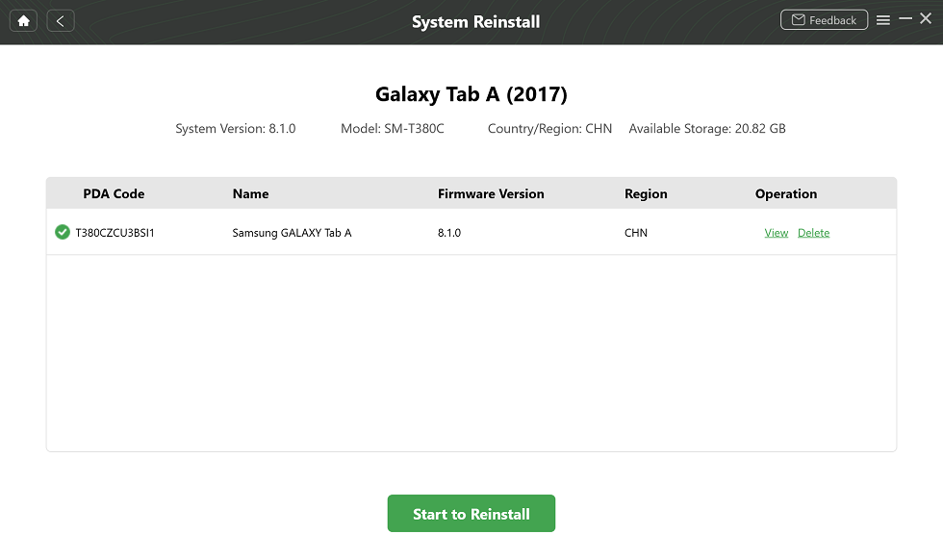Viewport: 943px width, 560px height.
Task: Click the Operation column header
Action: pos(785,193)
